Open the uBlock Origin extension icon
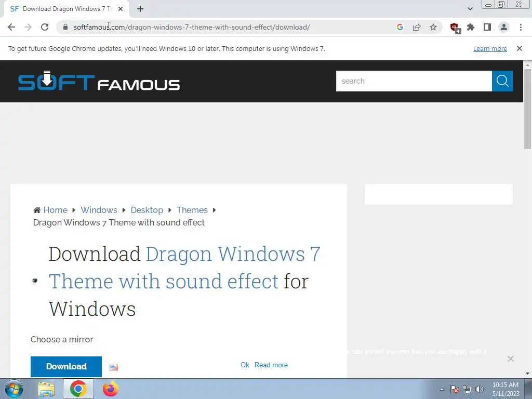 coord(455,28)
